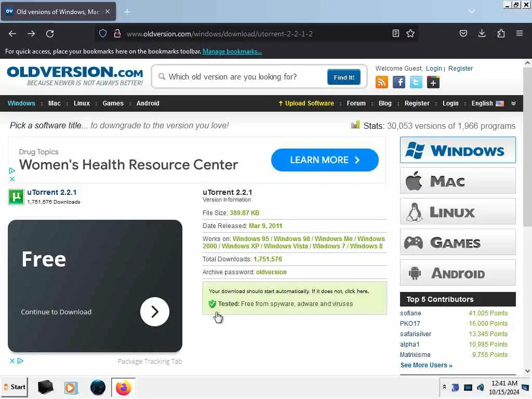This screenshot has width=532, height=399.
Task: Click the round arrow Continue to Download button
Action: point(155,312)
